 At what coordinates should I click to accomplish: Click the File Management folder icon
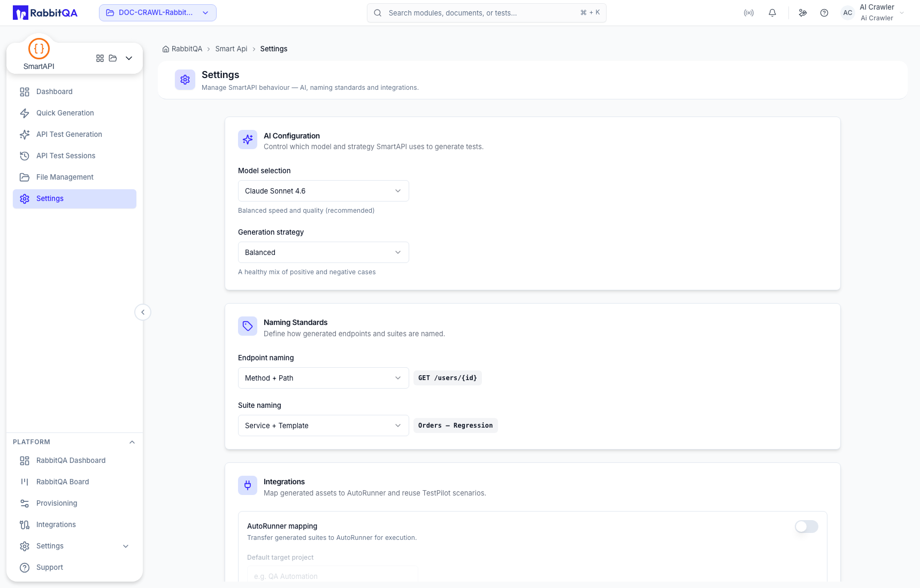[x=25, y=177]
